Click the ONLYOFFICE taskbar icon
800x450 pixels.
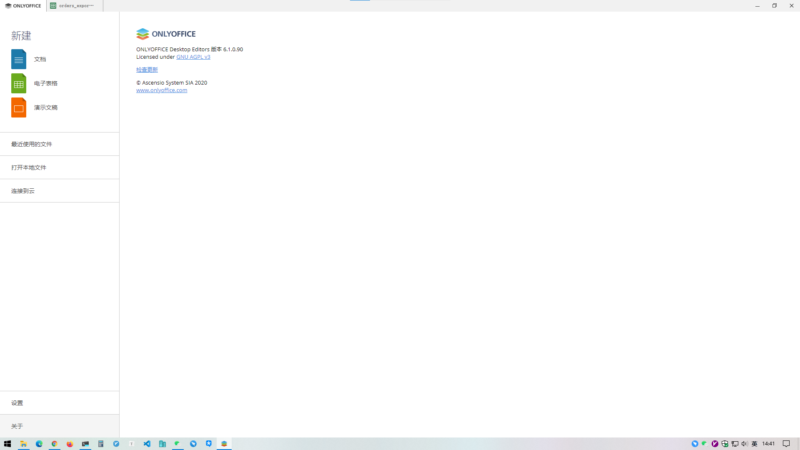pyautogui.click(x=224, y=443)
